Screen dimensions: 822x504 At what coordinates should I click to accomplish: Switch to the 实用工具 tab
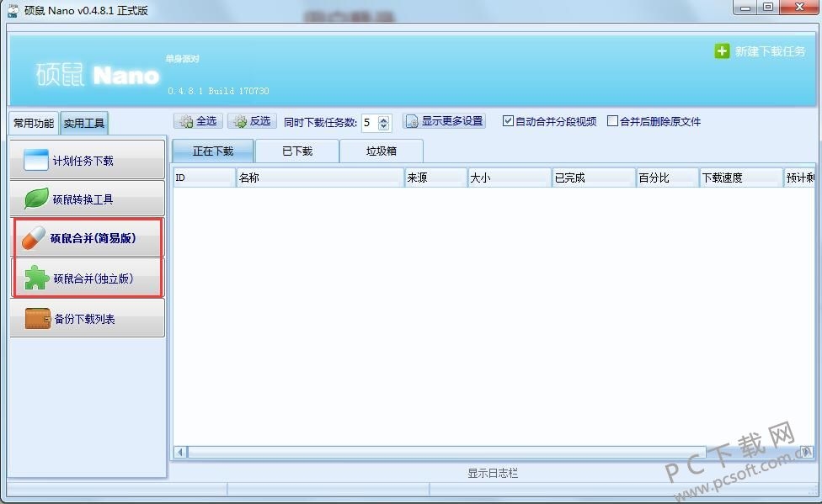pyautogui.click(x=84, y=123)
